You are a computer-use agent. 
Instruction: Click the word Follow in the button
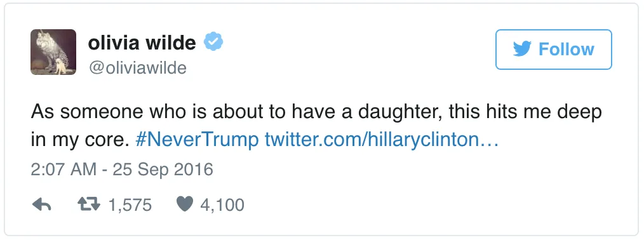tap(566, 50)
